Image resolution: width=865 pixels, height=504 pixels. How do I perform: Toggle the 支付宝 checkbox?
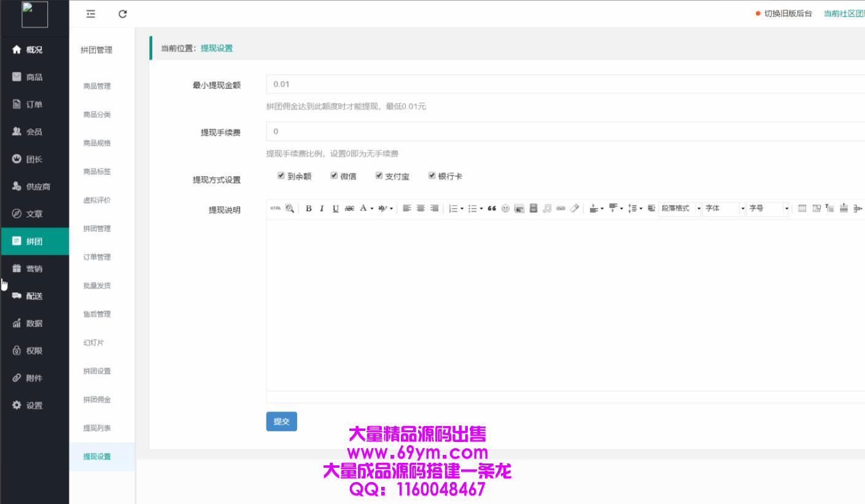tap(379, 176)
